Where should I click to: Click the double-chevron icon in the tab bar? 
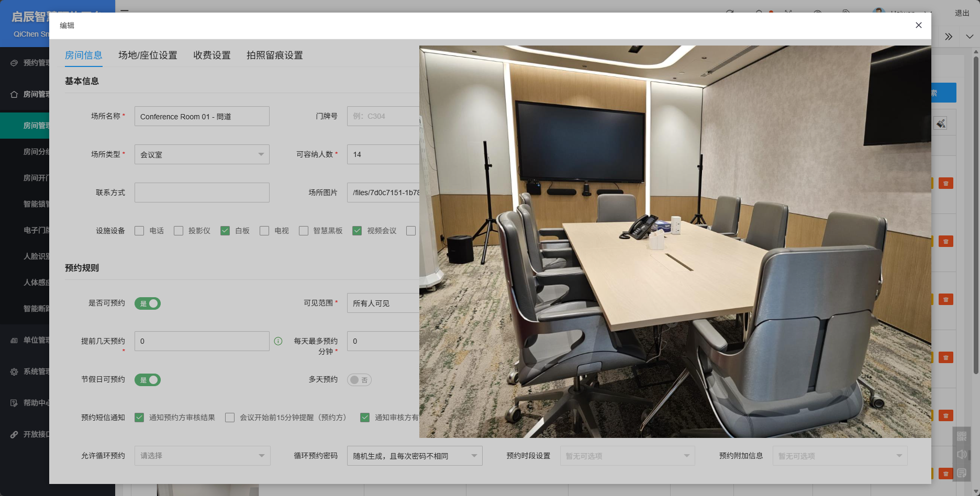pos(948,37)
